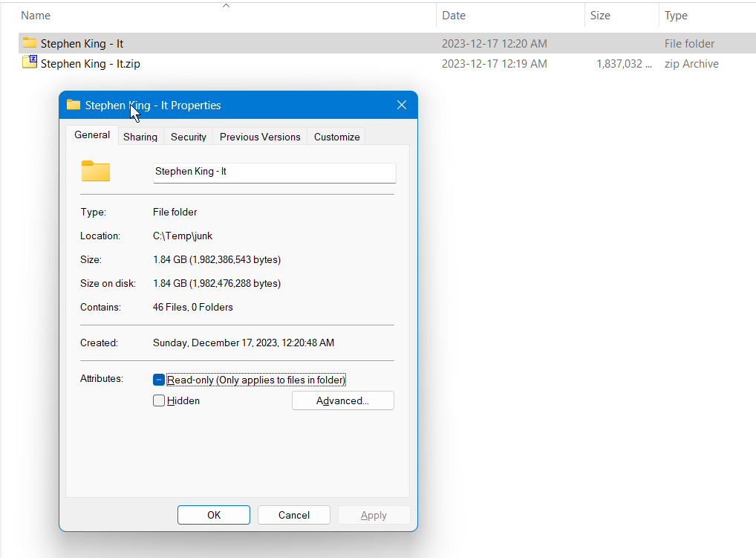Click the folder name text field
Image resolution: width=756 pixels, height=558 pixels.
click(x=274, y=172)
